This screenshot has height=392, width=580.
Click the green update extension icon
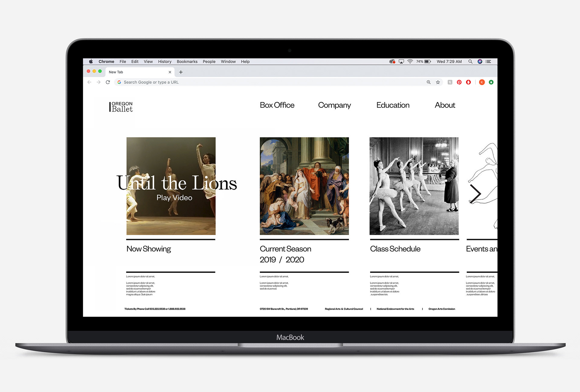(x=491, y=82)
